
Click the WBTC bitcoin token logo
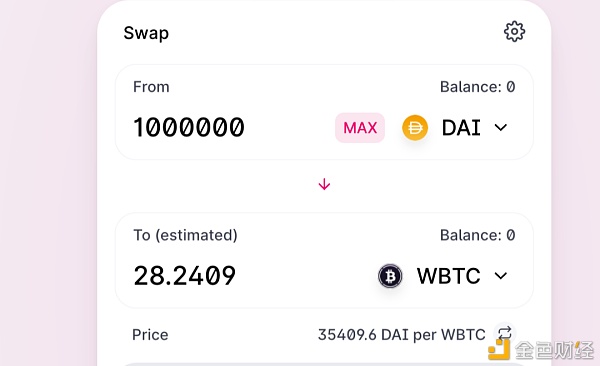click(x=390, y=276)
